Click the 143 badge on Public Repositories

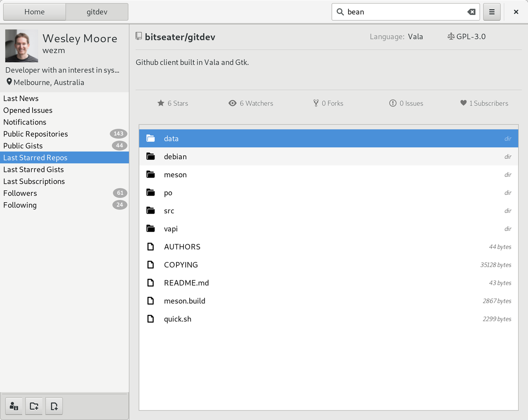pyautogui.click(x=118, y=134)
